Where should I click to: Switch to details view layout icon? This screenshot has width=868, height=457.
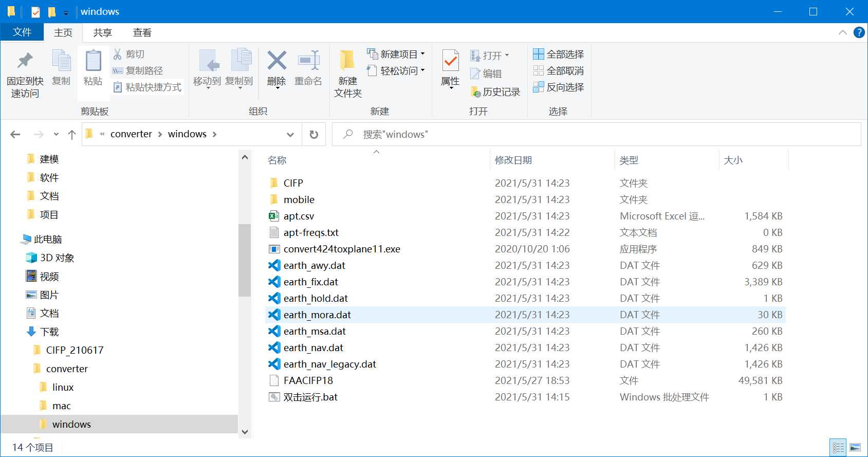pyautogui.click(x=838, y=447)
